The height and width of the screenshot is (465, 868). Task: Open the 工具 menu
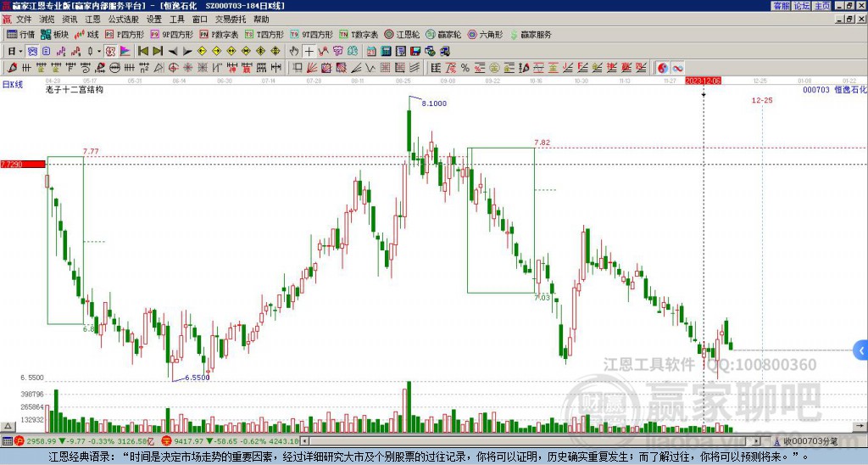tap(177, 20)
